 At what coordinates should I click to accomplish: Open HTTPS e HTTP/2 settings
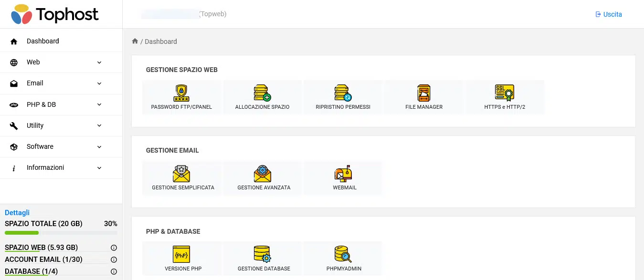(x=504, y=97)
